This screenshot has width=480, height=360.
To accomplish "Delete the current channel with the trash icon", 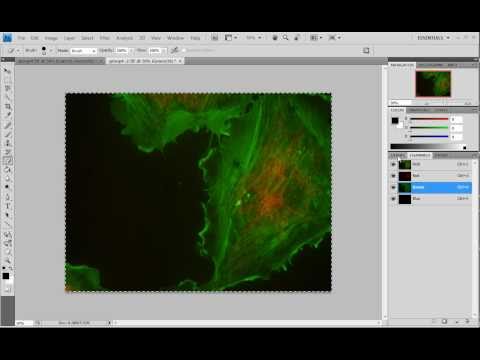I will click(468, 321).
